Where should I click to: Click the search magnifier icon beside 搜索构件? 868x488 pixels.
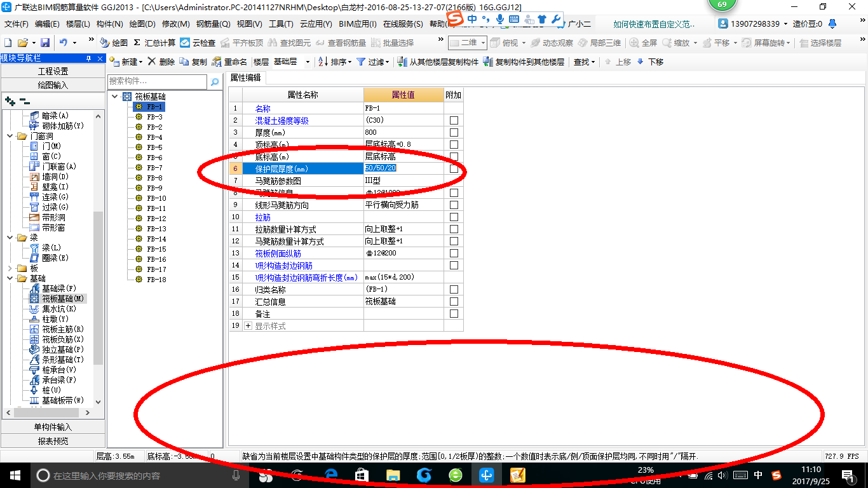tap(215, 81)
